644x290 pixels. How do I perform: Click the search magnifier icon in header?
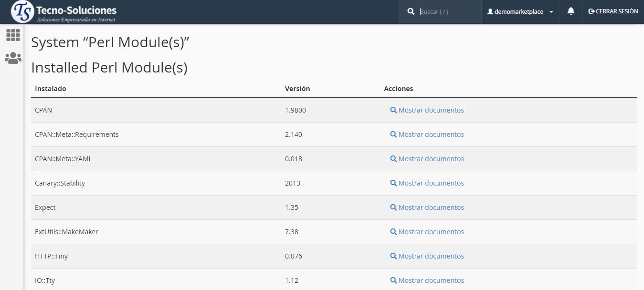[411, 11]
